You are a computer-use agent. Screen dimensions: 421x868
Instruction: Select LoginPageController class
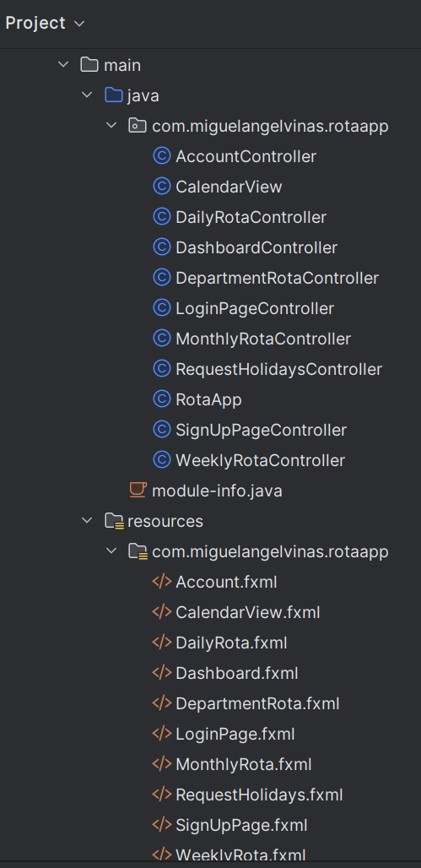(x=255, y=308)
